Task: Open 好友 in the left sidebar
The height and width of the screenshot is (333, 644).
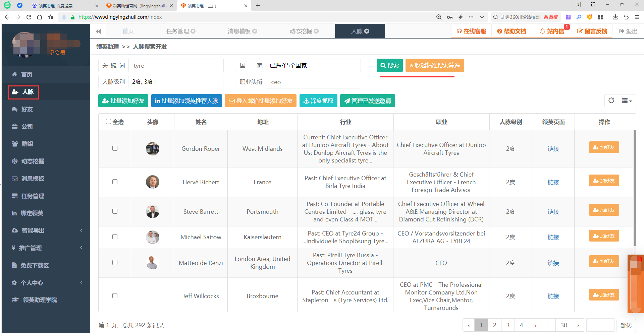Action: coord(27,109)
